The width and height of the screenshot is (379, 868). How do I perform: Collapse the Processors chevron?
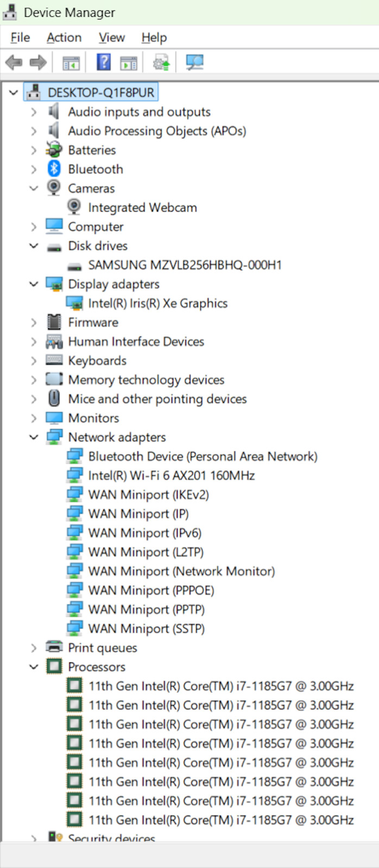(x=34, y=666)
